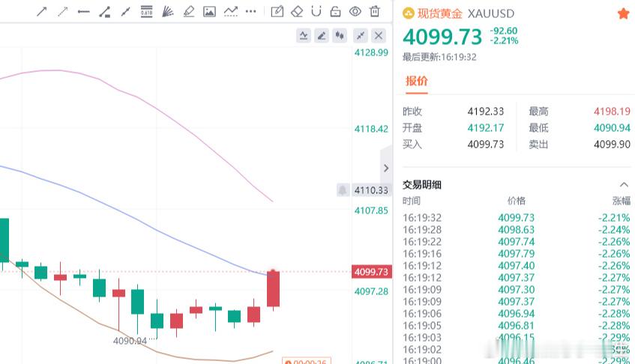This screenshot has width=635, height=364.
Task: Select the trend line with label tool
Action: click(x=104, y=12)
